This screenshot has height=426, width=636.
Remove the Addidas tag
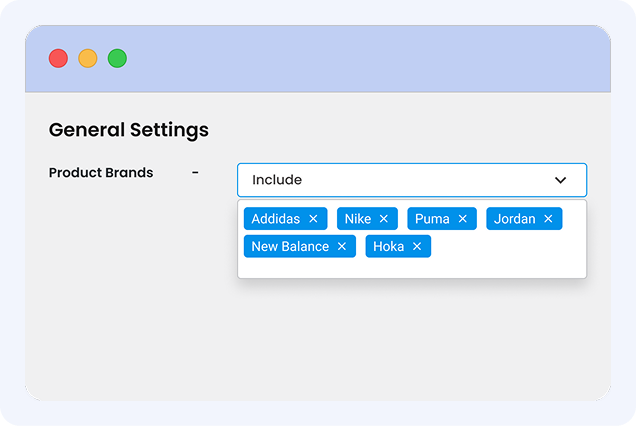[313, 219]
